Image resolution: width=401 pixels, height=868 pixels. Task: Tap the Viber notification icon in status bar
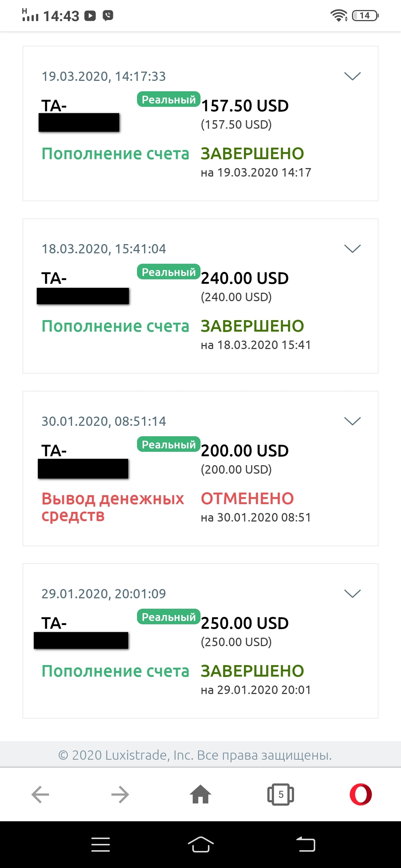108,16
